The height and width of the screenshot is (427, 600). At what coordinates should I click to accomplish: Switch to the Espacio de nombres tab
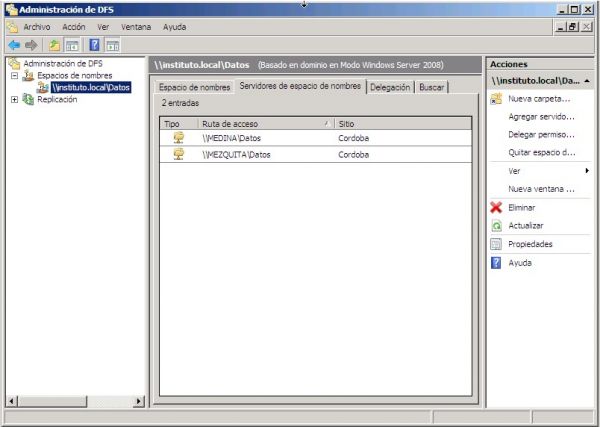pos(194,87)
